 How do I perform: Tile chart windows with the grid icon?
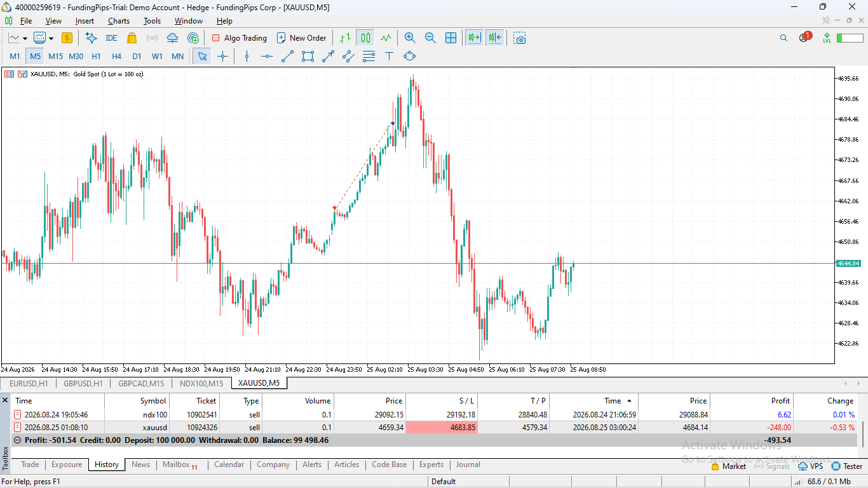(451, 38)
